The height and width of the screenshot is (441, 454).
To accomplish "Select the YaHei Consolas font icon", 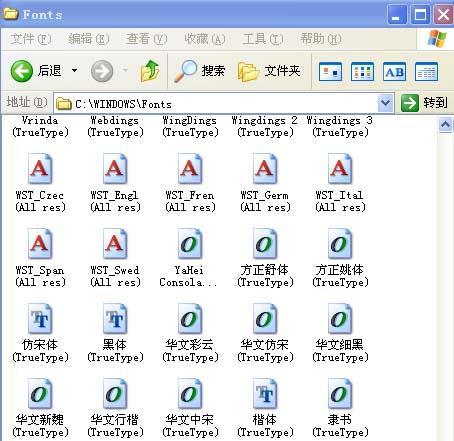I will [189, 258].
